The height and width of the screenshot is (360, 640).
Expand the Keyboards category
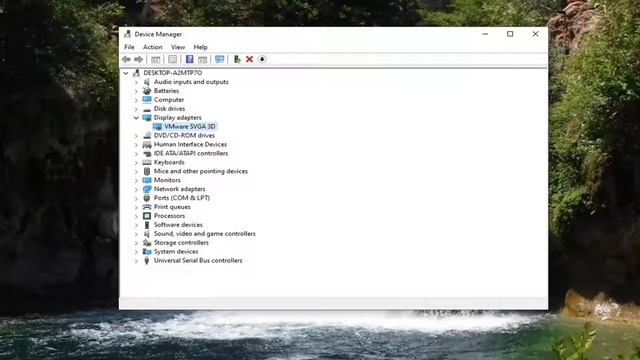pos(136,162)
